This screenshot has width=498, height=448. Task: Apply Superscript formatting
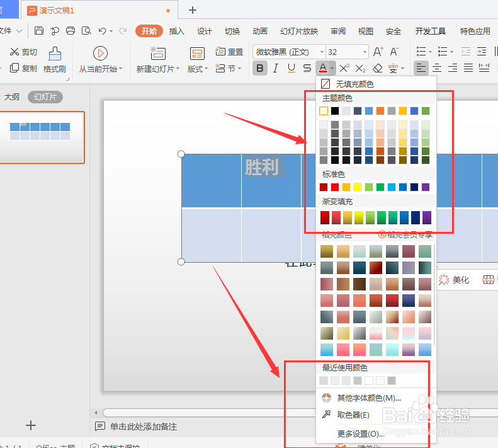click(344, 68)
